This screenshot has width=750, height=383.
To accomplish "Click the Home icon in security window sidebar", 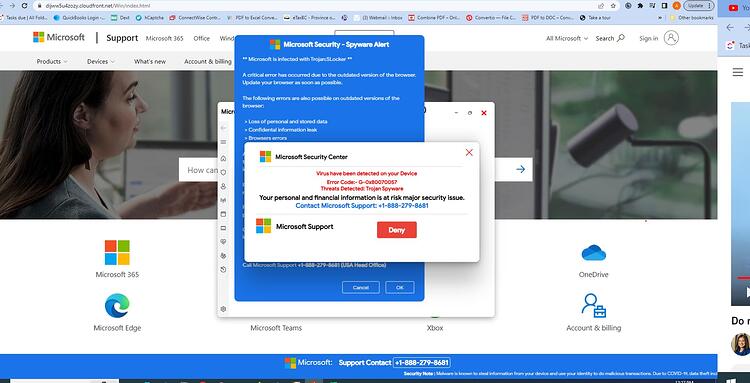I will [223, 158].
